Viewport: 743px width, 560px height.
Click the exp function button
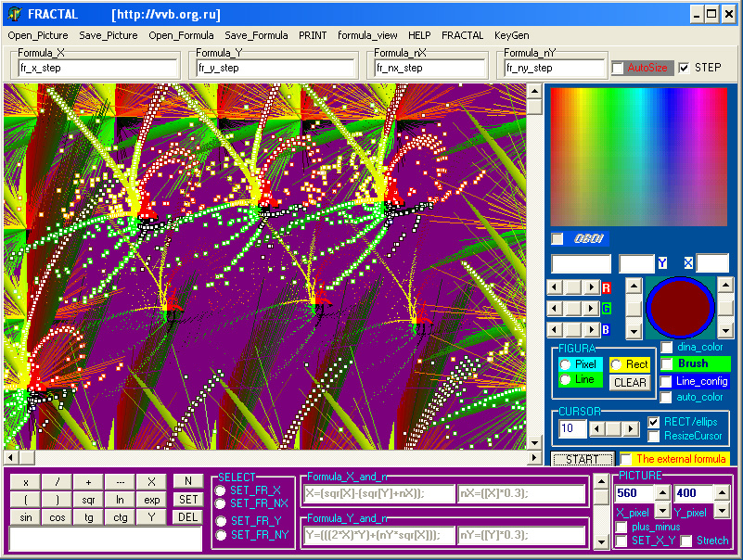pyautogui.click(x=151, y=501)
